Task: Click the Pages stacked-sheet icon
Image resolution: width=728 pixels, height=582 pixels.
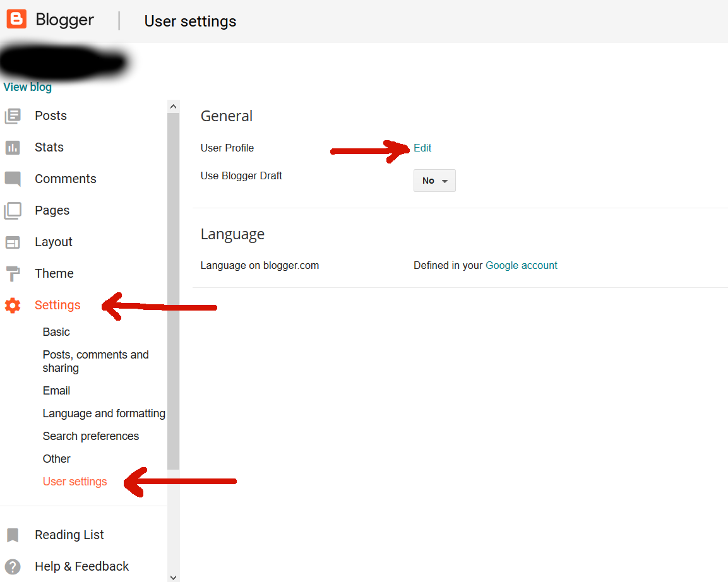Action: click(x=13, y=211)
